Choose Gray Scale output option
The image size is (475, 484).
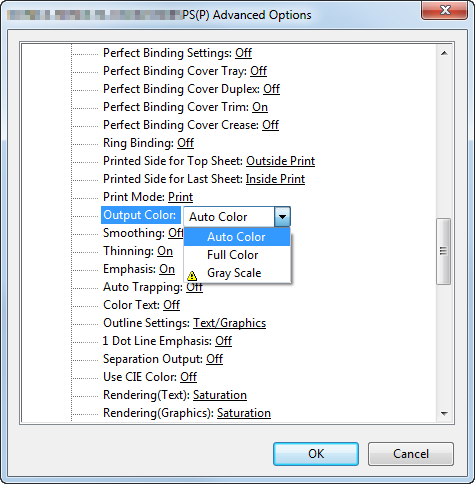click(x=234, y=273)
